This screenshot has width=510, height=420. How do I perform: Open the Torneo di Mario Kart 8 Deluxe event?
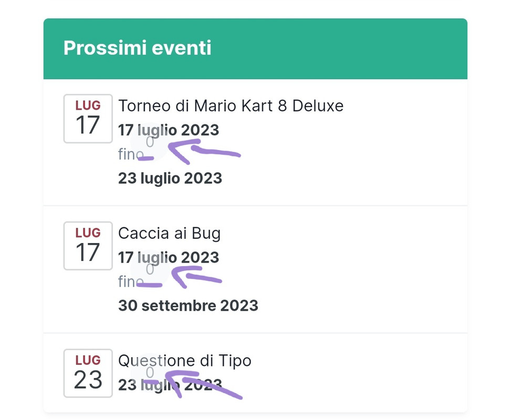(x=231, y=106)
